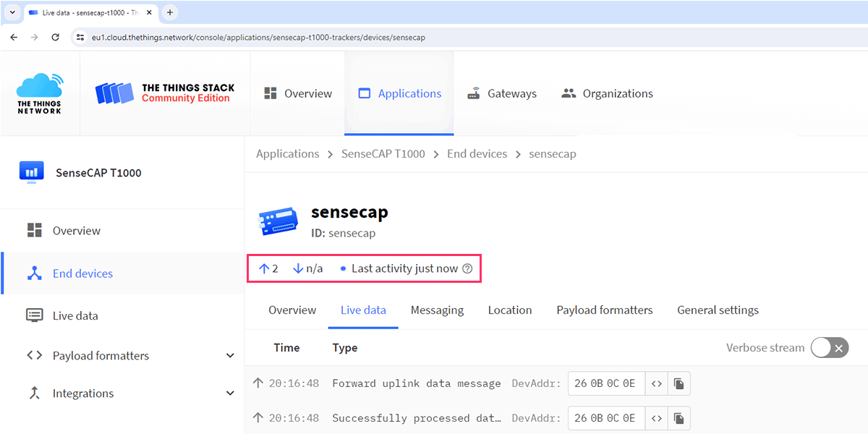Click the site information icon in address bar
Viewport: 868px width, 434px height.
79,37
